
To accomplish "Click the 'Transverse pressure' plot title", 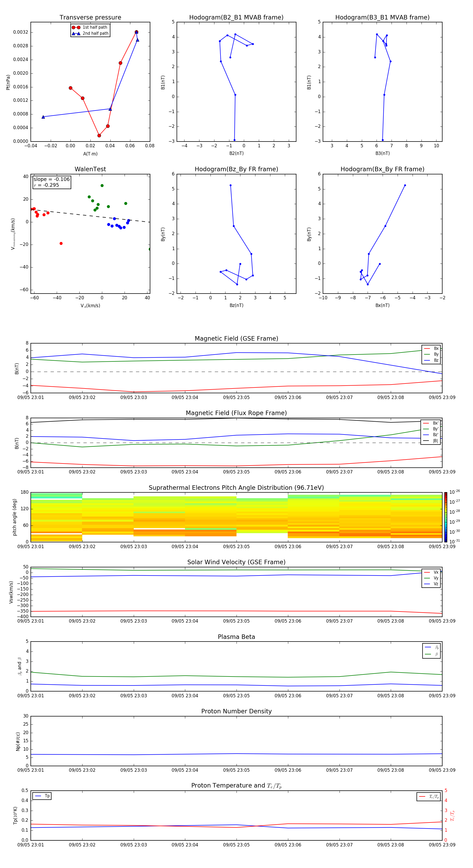I will pyautogui.click(x=90, y=18).
